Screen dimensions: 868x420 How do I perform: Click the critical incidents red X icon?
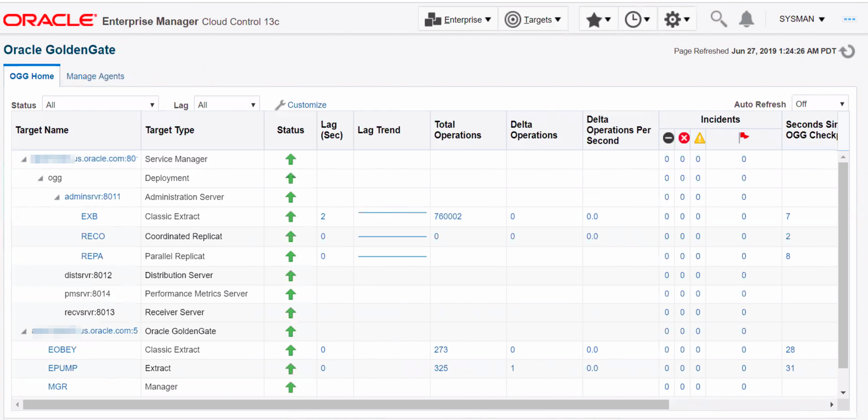pos(684,138)
